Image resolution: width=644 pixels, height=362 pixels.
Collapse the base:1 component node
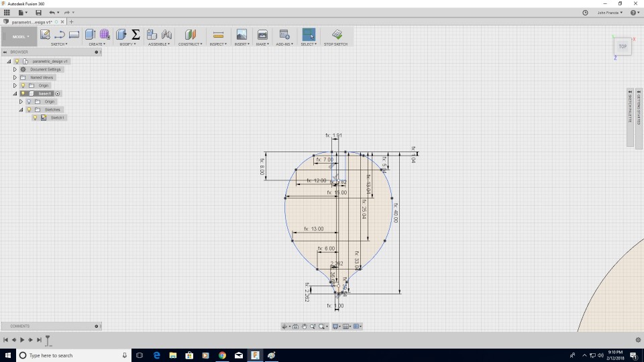click(x=15, y=94)
